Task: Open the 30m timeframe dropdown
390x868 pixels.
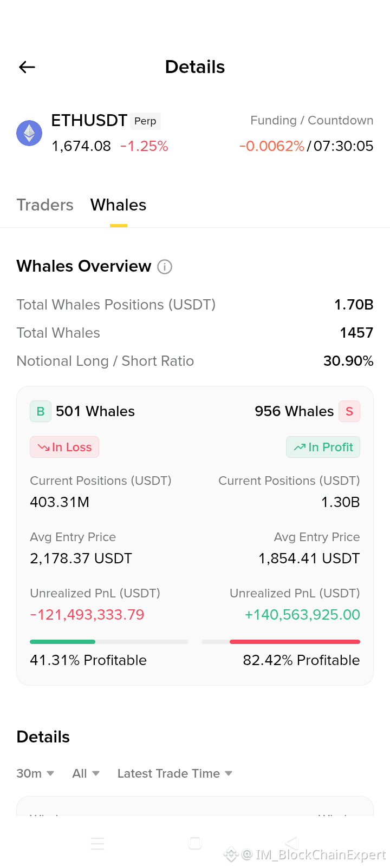Action: point(35,773)
